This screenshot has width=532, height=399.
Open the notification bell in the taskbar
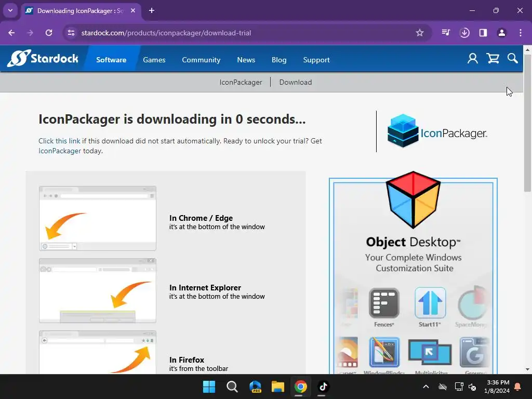tap(517, 387)
